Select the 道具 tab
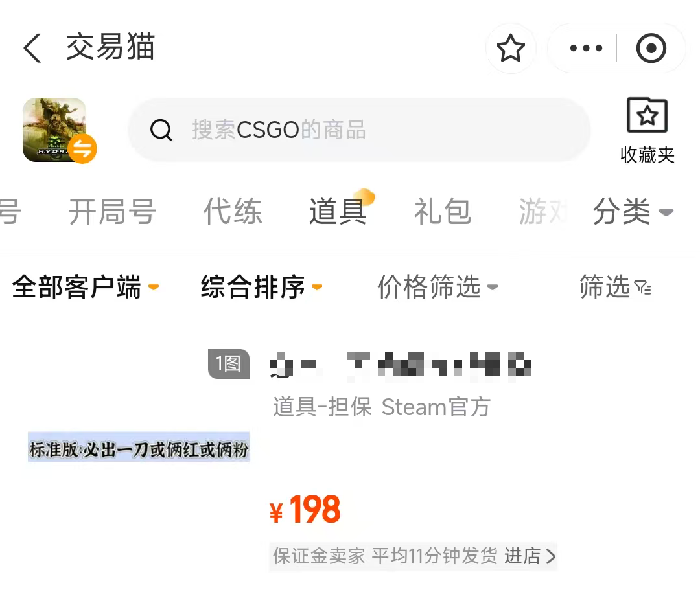The height and width of the screenshot is (590, 700). click(x=338, y=211)
